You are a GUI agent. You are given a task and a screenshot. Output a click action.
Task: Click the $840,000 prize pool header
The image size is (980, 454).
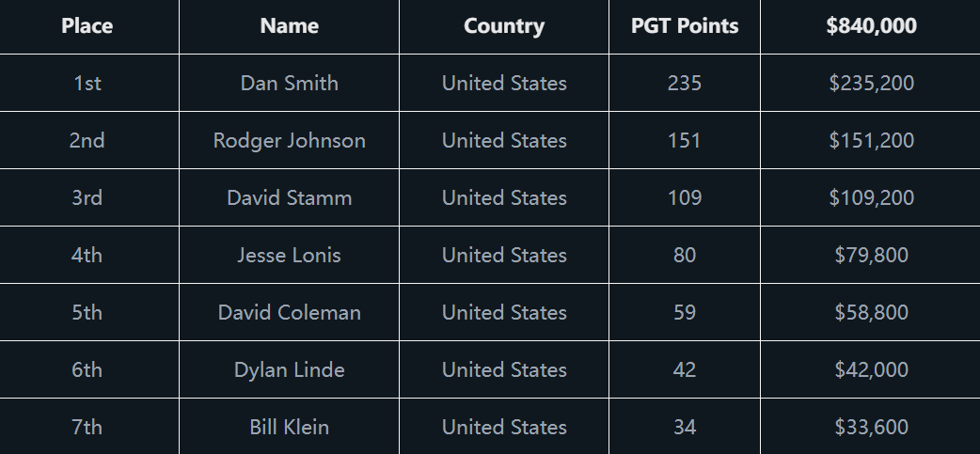[x=871, y=26]
